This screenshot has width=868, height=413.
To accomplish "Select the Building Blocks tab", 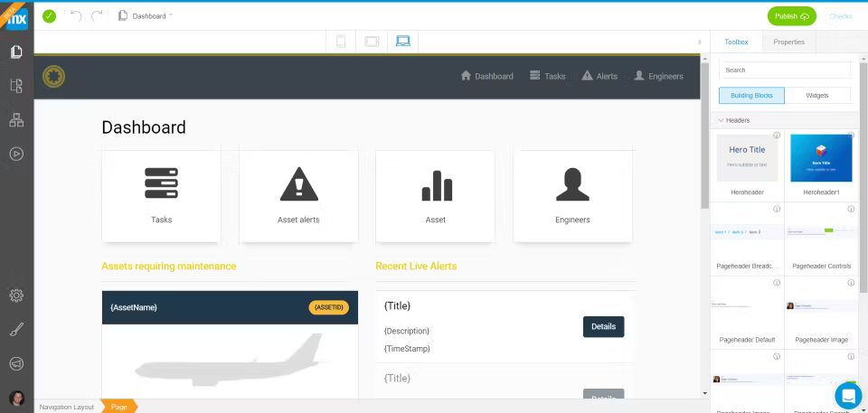I will tap(751, 95).
